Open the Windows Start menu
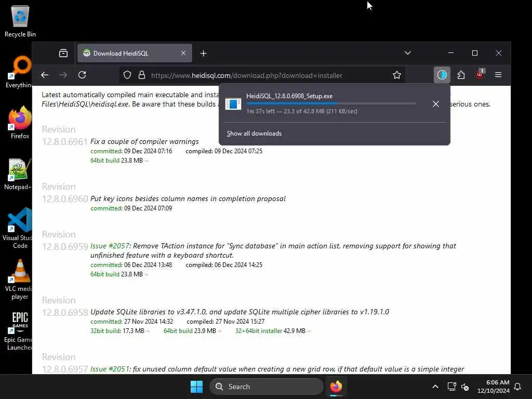The image size is (532, 399). tap(196, 387)
